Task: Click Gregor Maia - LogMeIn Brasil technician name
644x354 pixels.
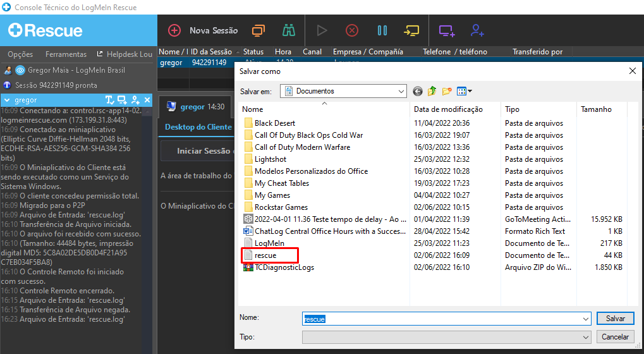Action: tap(76, 70)
